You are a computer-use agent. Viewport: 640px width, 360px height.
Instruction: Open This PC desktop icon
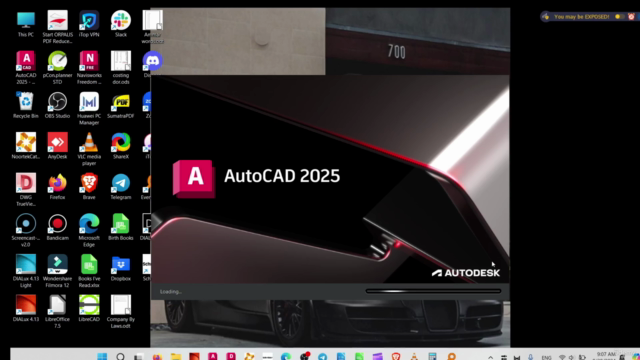pyautogui.click(x=26, y=24)
